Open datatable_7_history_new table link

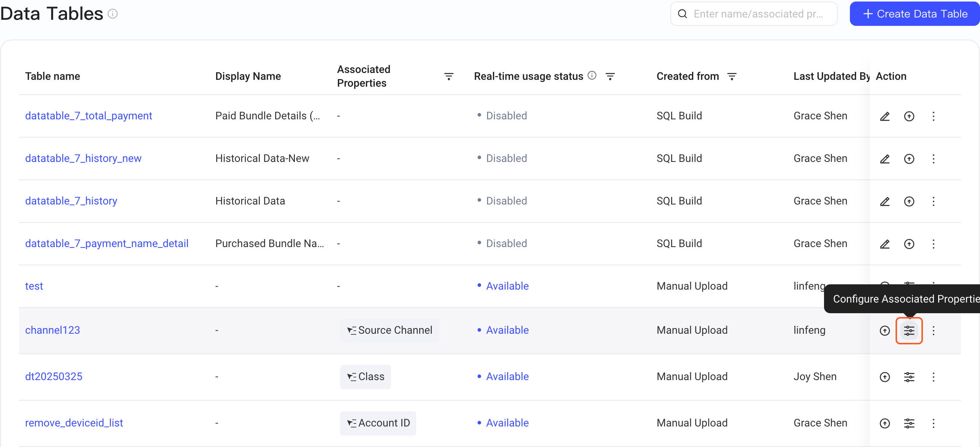[x=83, y=159]
